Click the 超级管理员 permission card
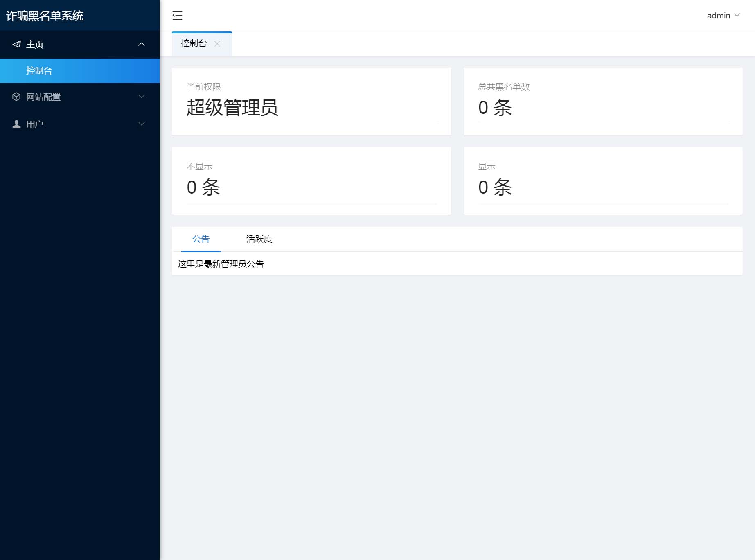The width and height of the screenshot is (755, 560). tap(312, 101)
